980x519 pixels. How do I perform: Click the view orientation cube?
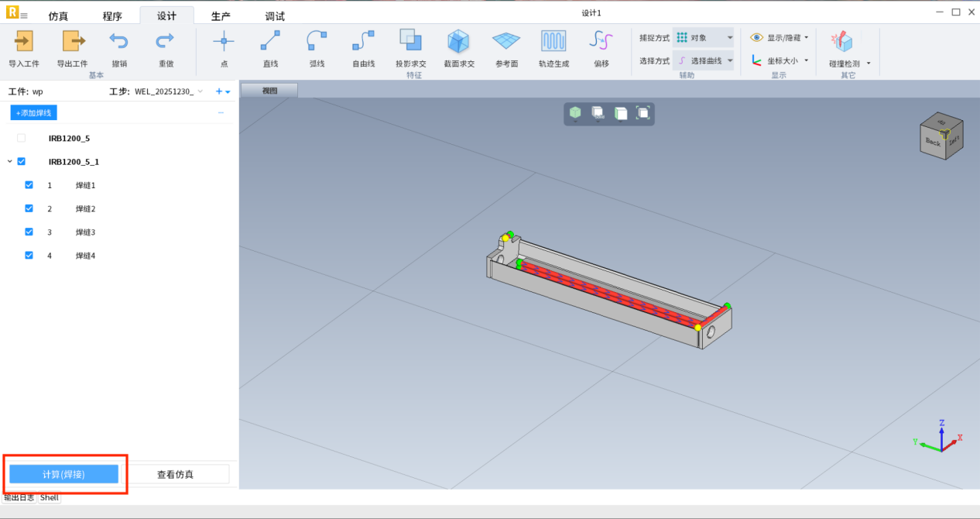(x=942, y=138)
